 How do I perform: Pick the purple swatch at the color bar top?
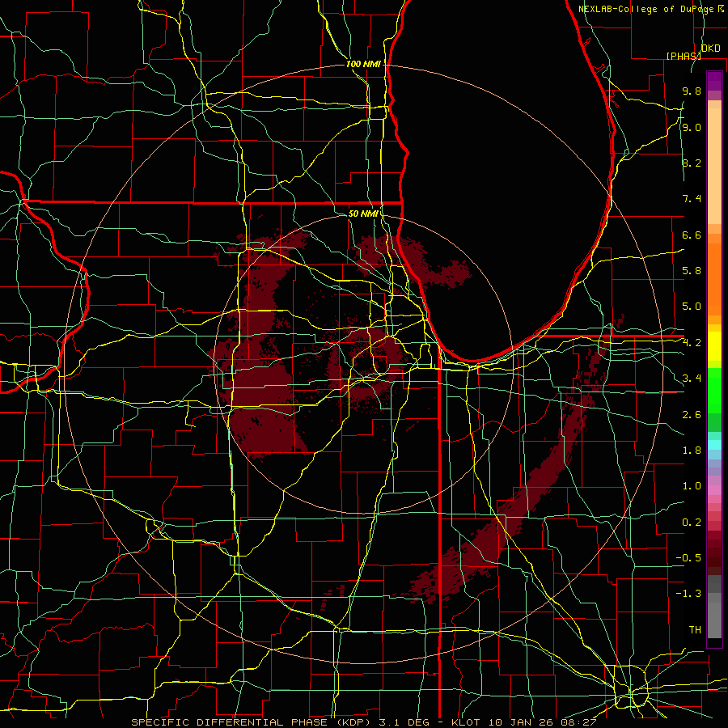714,81
